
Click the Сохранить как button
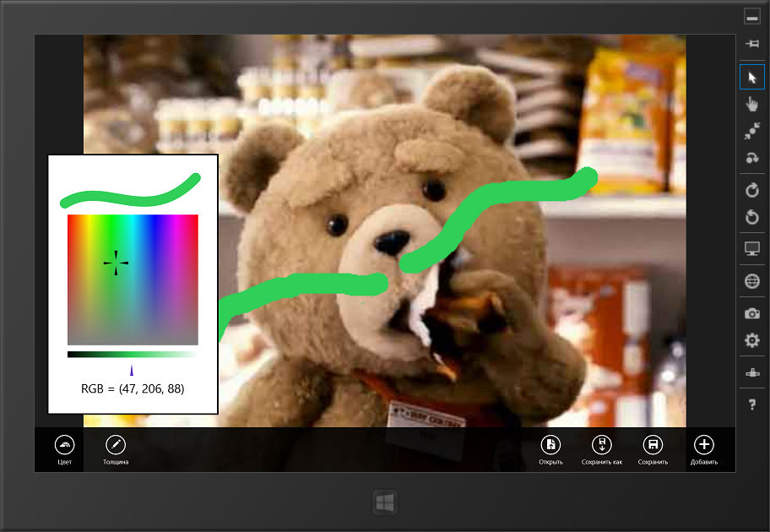(601, 450)
